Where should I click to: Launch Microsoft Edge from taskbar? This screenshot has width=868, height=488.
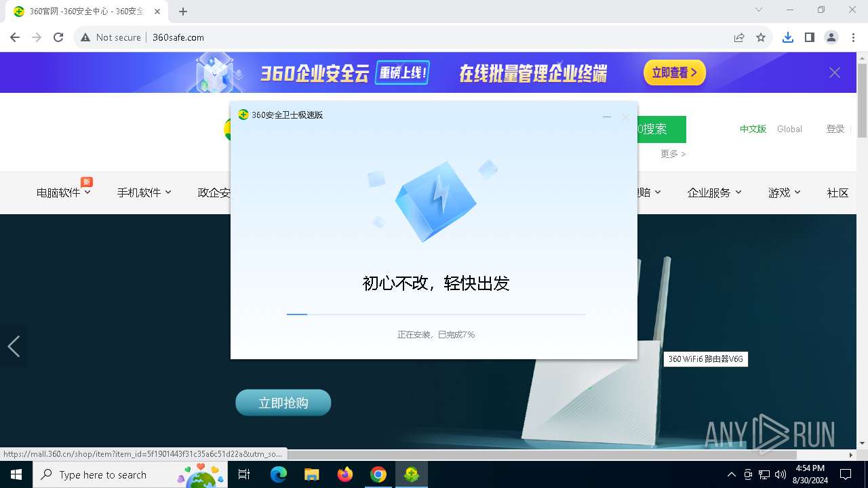point(279,474)
